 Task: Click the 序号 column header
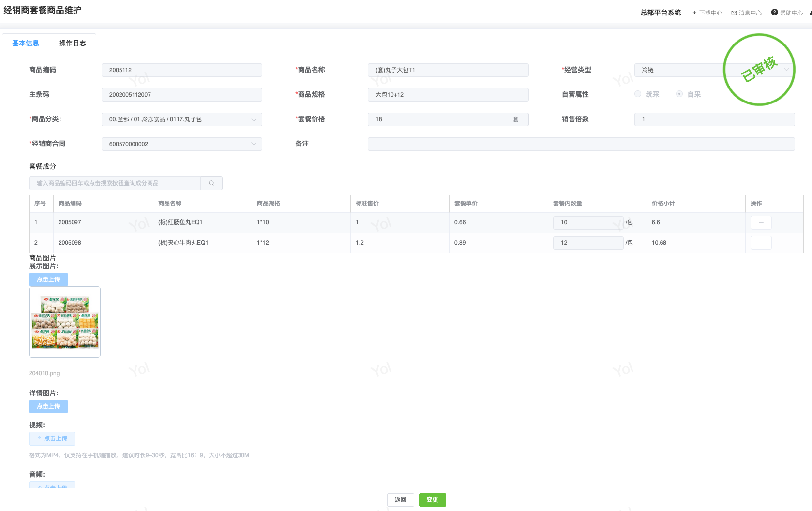coord(40,204)
